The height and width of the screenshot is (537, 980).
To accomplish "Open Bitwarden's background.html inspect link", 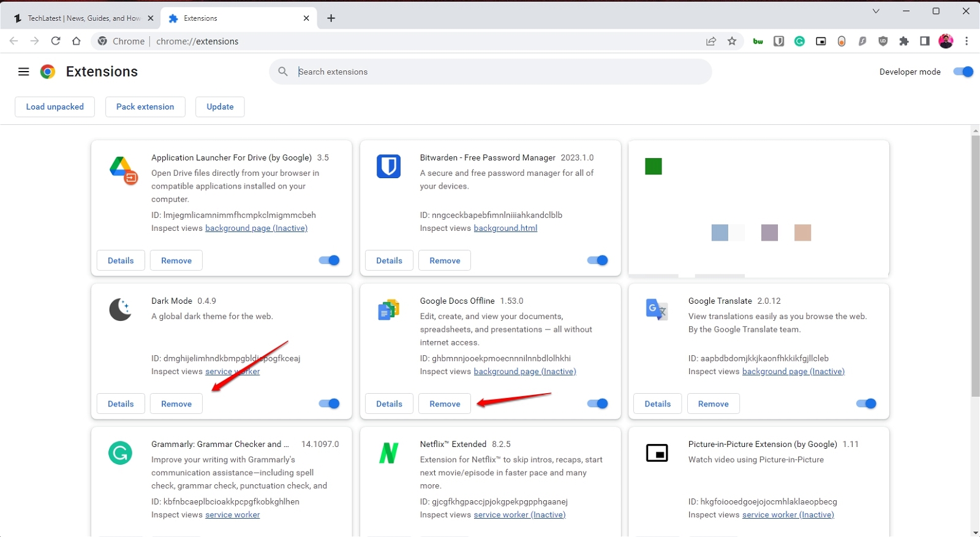I will (x=505, y=228).
